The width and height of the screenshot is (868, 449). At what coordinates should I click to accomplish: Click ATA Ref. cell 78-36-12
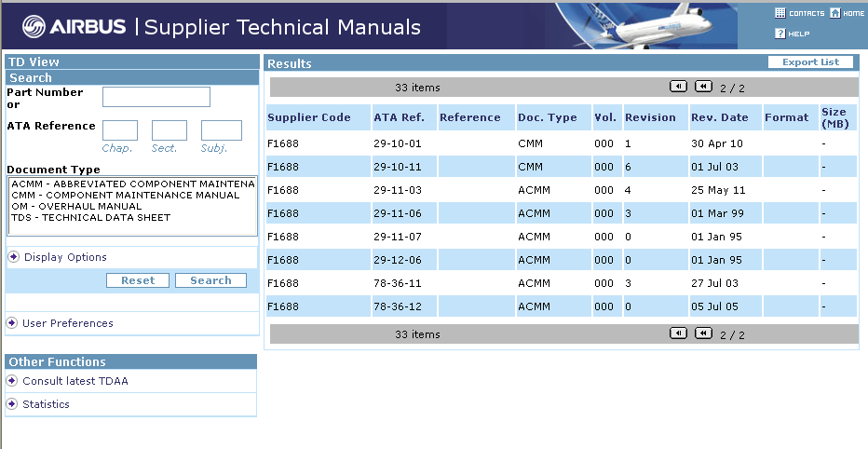coord(398,306)
